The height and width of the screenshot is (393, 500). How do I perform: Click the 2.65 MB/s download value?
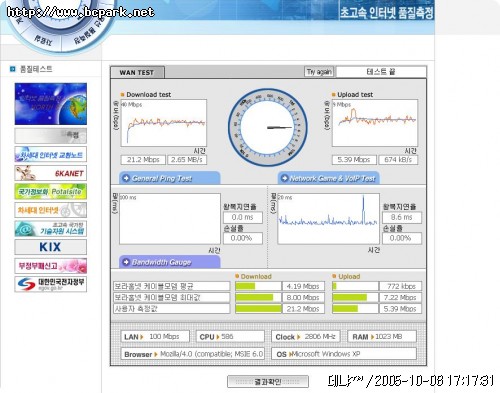pos(187,160)
